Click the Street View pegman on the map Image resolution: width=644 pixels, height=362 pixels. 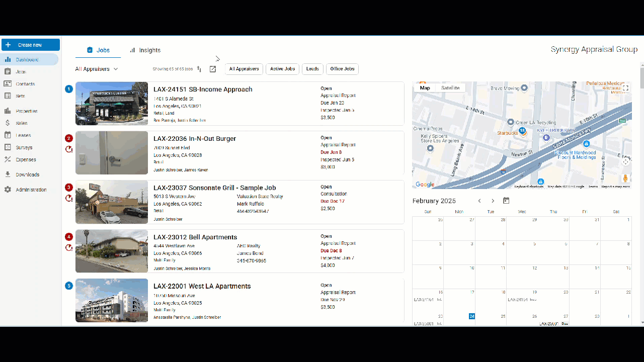(x=625, y=178)
